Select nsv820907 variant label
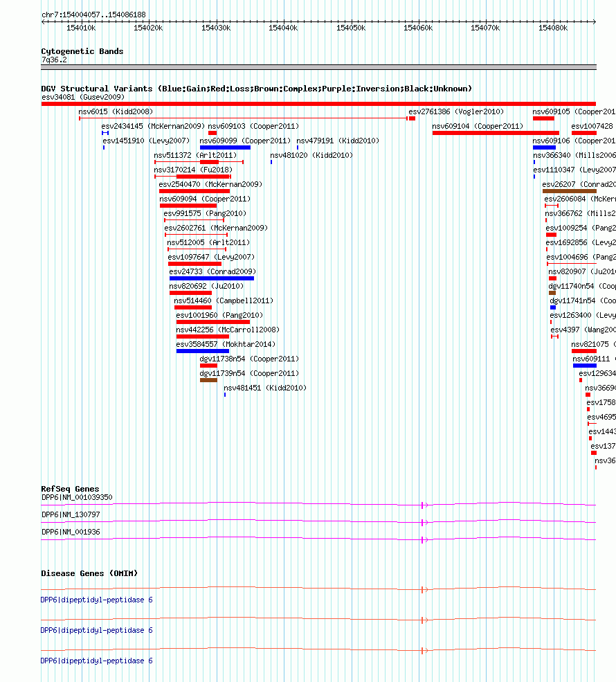 [x=582, y=271]
